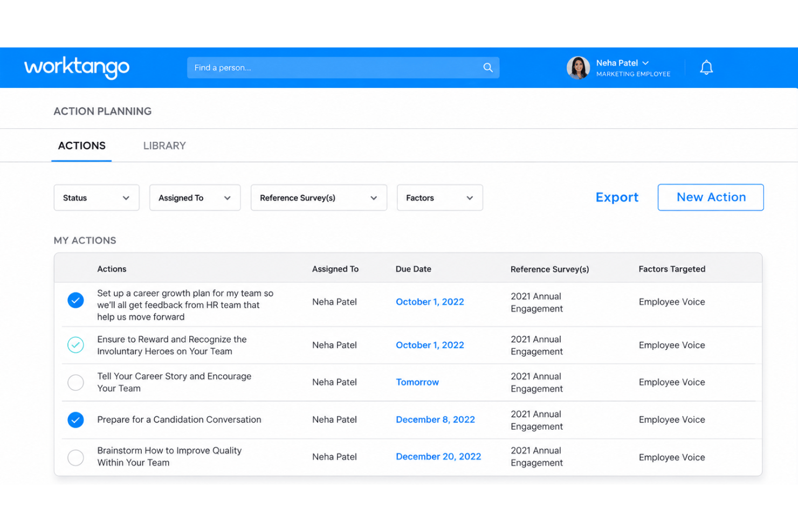Click the due date of Reward and Recognize action
This screenshot has height=532, width=798.
(x=430, y=345)
